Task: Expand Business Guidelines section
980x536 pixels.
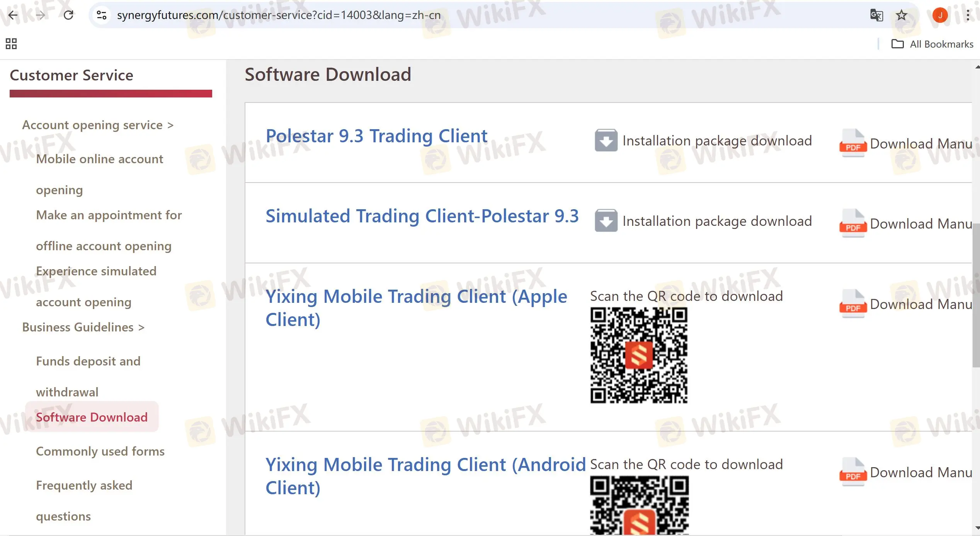Action: pos(83,327)
